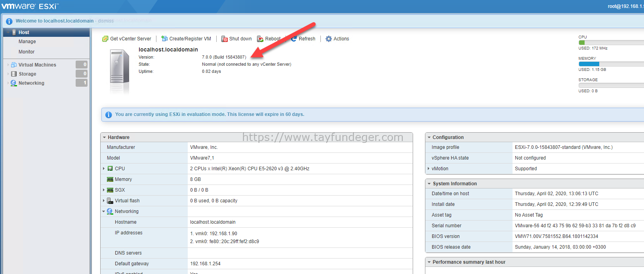Click the Memory icon in Hardware panel
The image size is (644, 274).
coord(110,179)
